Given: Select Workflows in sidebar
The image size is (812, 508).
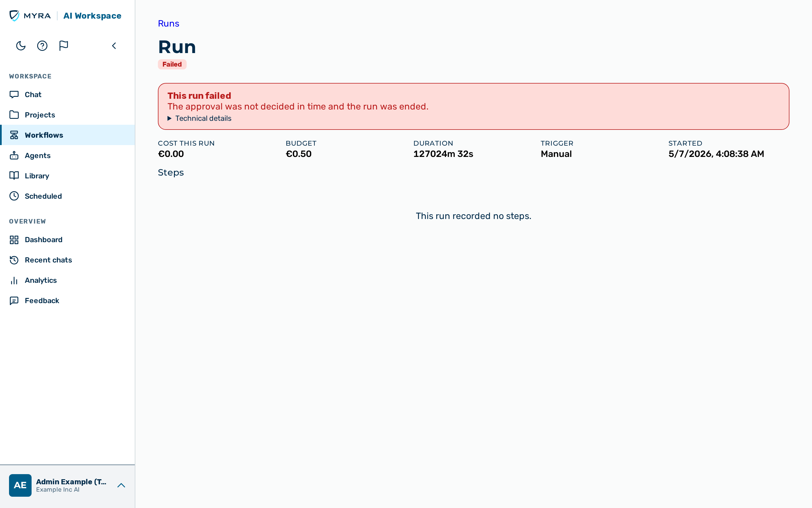Looking at the screenshot, I should click(68, 135).
